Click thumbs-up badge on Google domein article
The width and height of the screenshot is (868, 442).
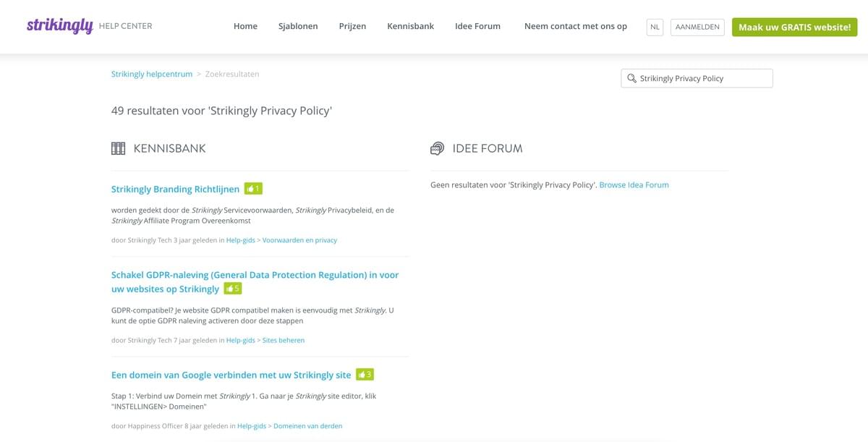(x=365, y=375)
